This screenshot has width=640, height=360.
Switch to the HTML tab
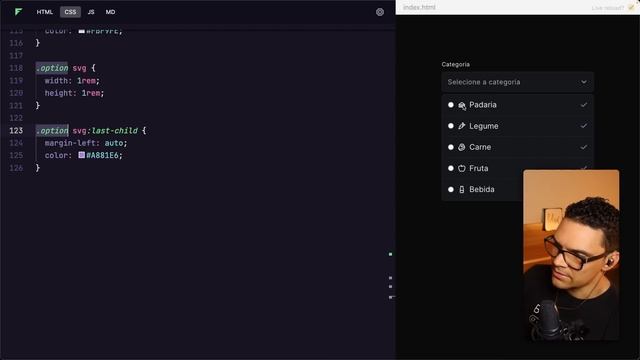coord(44,12)
